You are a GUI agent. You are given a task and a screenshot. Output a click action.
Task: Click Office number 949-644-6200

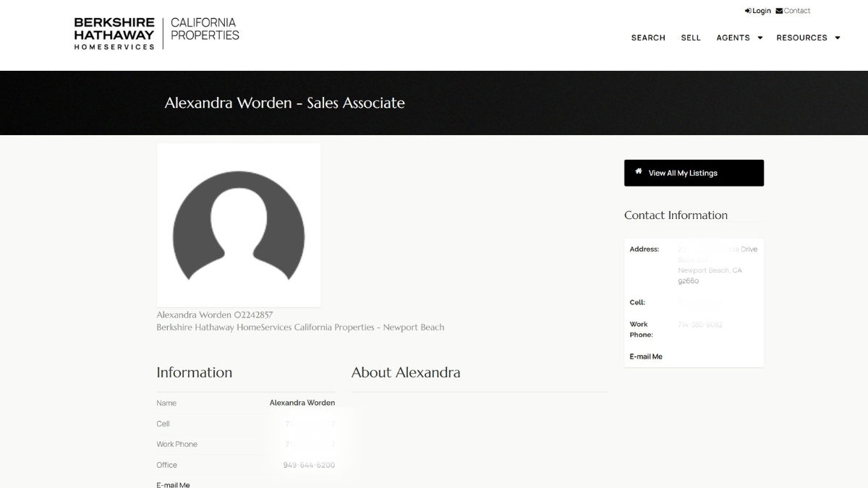[309, 465]
